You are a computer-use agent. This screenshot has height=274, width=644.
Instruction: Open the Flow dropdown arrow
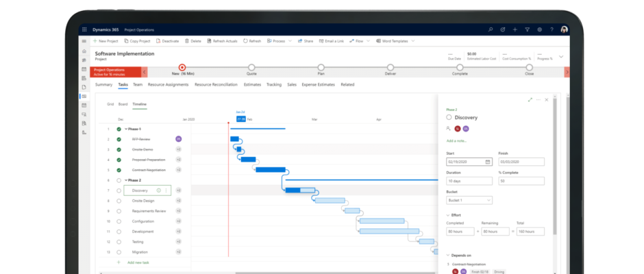368,41
